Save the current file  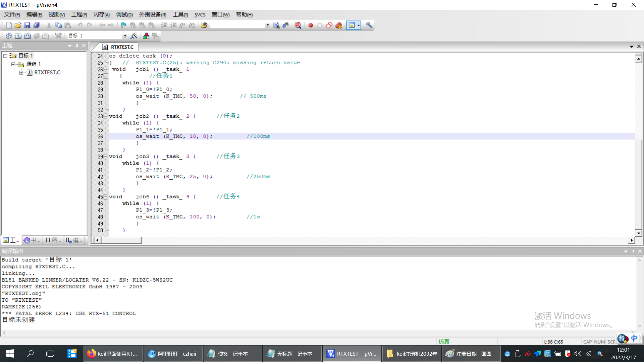click(x=28, y=25)
